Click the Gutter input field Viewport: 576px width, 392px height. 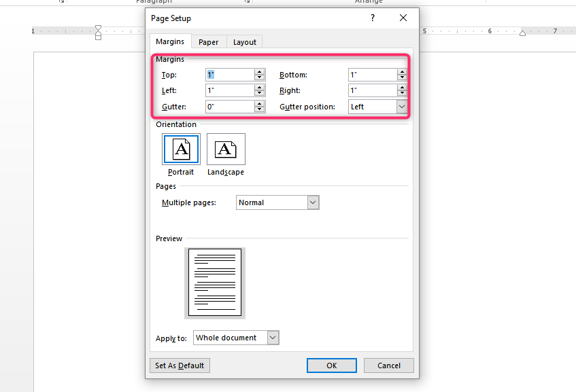point(230,107)
